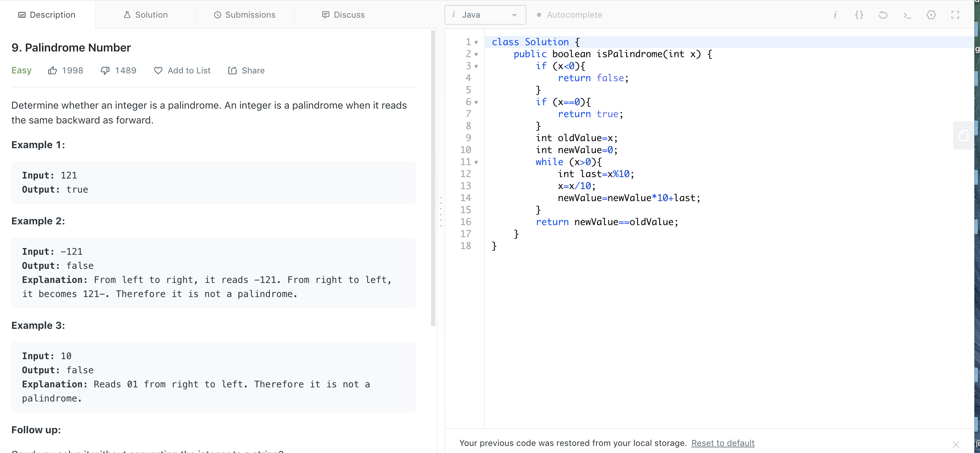
Task: Switch to the Submissions tab
Action: pos(244,15)
